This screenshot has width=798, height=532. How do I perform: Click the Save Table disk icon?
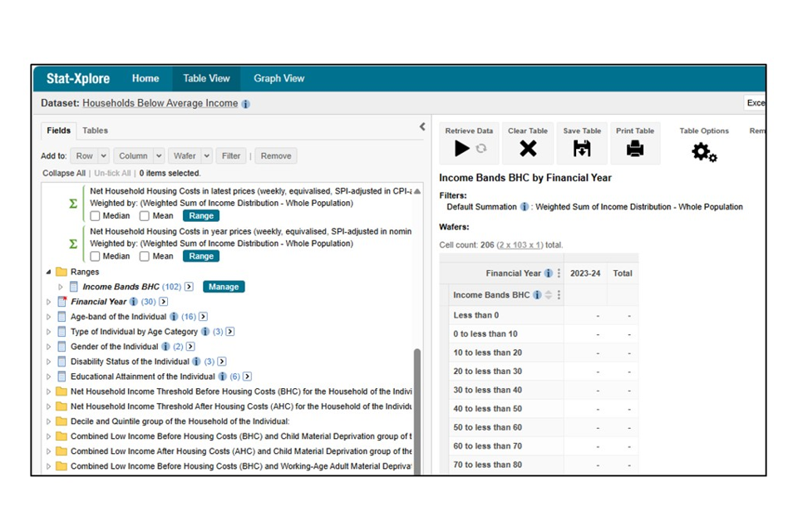pyautogui.click(x=582, y=149)
